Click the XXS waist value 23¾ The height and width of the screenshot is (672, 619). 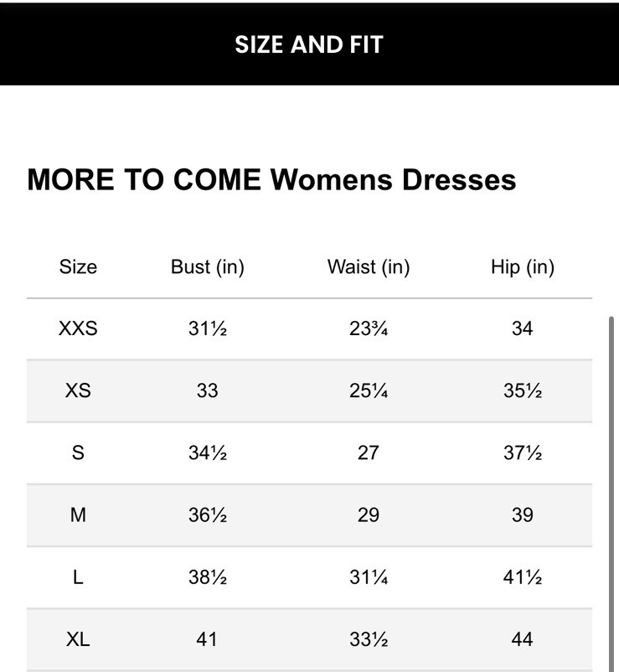click(x=369, y=328)
